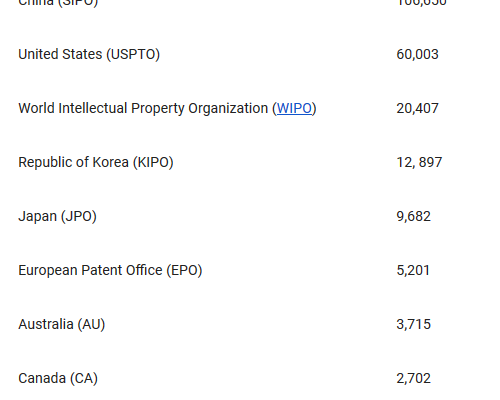Select the 9,682 value for Japan
This screenshot has width=500, height=400.
(x=414, y=216)
